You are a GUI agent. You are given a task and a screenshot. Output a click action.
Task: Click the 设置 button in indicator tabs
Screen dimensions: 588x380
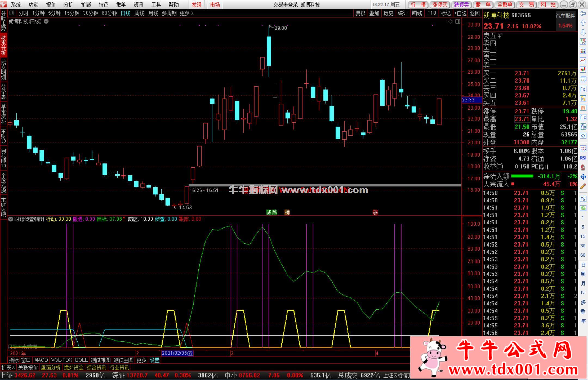pos(155,360)
